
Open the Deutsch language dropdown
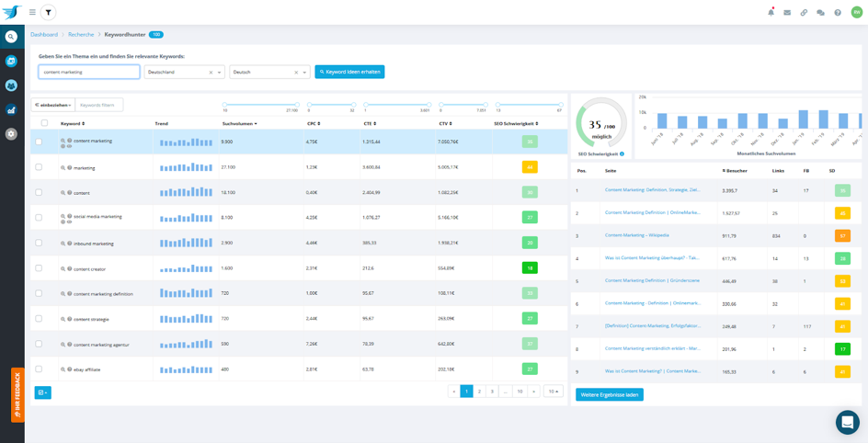[304, 72]
